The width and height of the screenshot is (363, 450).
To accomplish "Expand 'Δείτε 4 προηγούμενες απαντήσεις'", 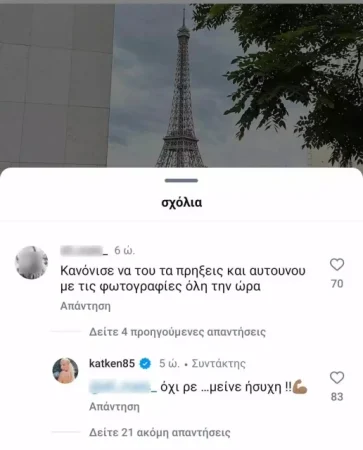I will tap(177, 332).
